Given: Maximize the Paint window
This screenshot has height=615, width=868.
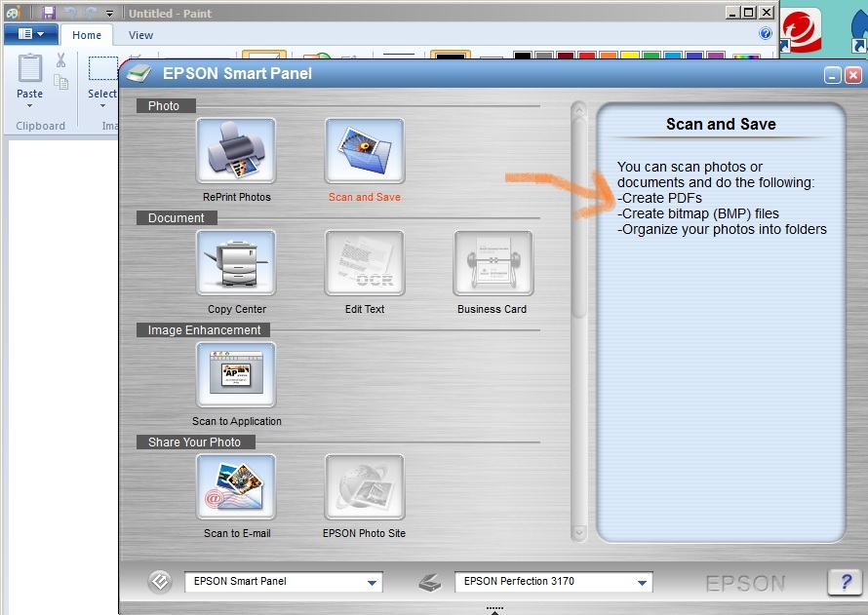Looking at the screenshot, I should click(749, 12).
